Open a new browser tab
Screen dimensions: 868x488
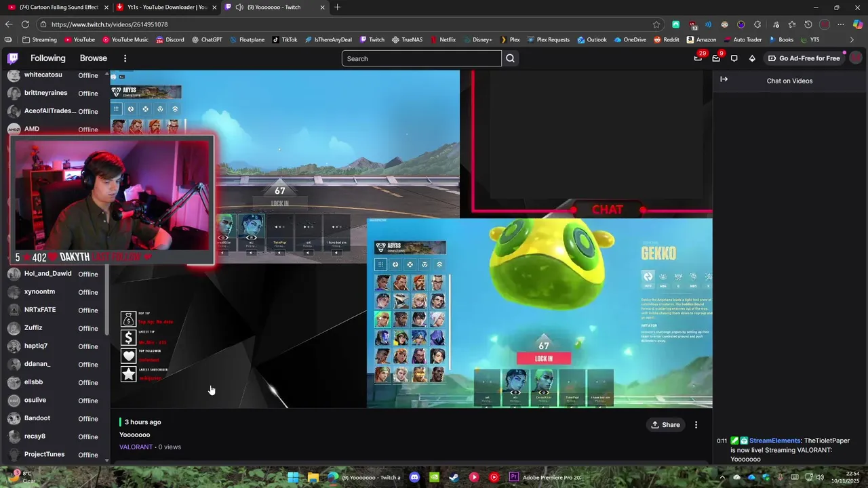pos(337,7)
